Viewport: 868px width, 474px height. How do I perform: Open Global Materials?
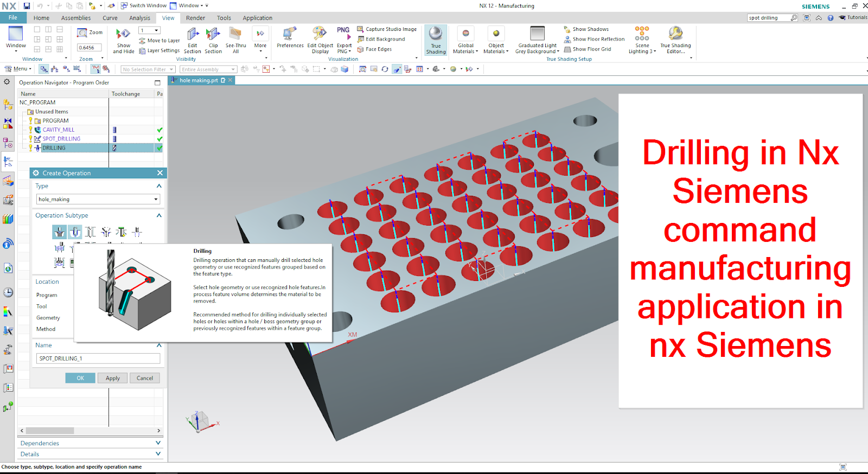(465, 41)
